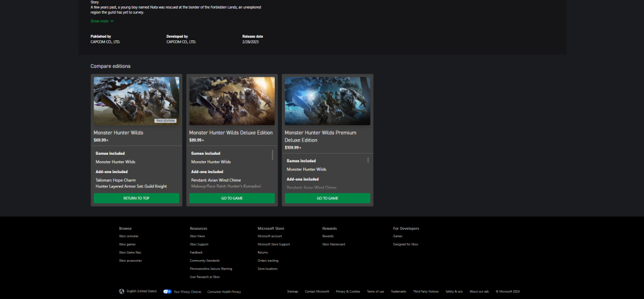Click Designed for Xbox developer link
The width and height of the screenshot is (644, 299).
point(406,244)
